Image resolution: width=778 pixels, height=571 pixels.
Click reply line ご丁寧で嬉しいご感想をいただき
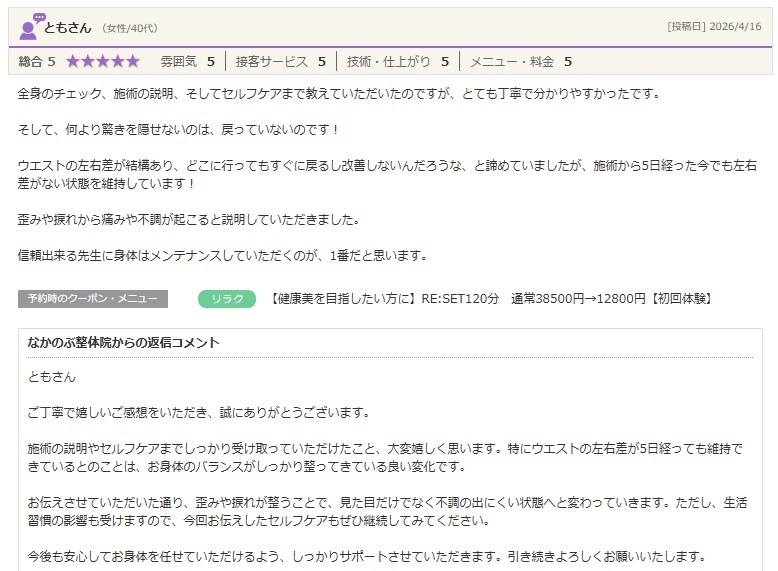point(198,412)
